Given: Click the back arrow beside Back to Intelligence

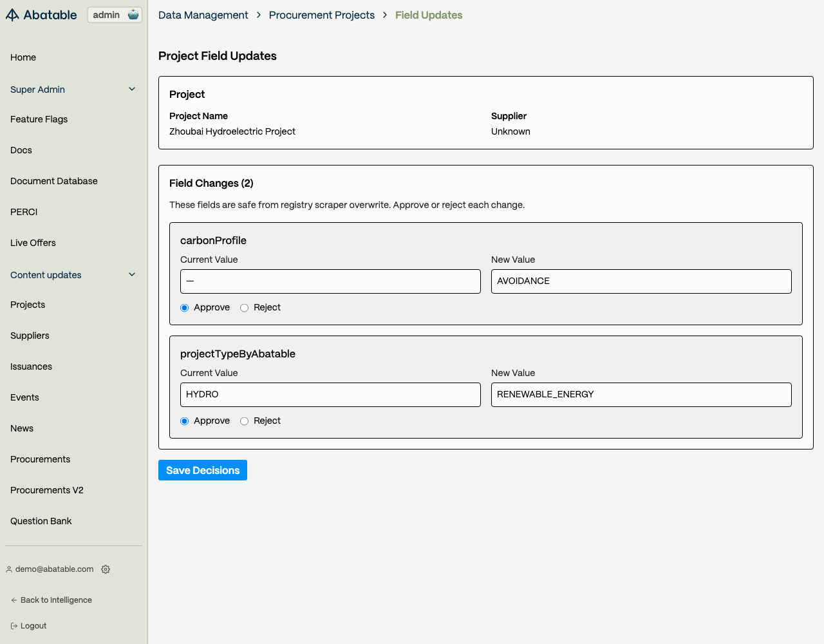Looking at the screenshot, I should point(14,600).
